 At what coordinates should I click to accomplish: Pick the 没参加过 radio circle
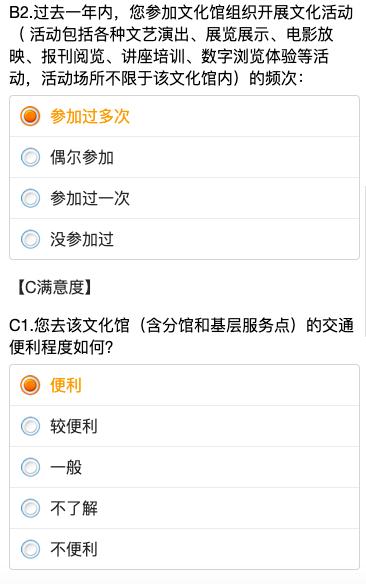[30, 239]
